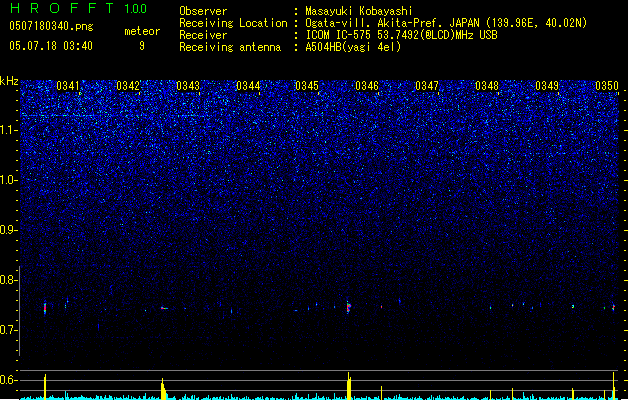Viewport: 629px width, 400px height.
Task: Select observer name Masayuki Kobayashi
Action: [x=359, y=11]
